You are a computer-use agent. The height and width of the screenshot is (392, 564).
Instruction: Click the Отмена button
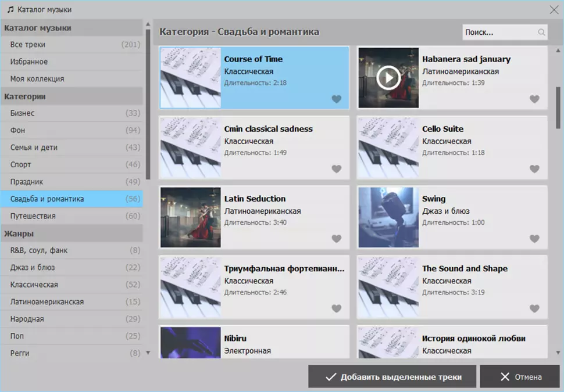tap(520, 376)
